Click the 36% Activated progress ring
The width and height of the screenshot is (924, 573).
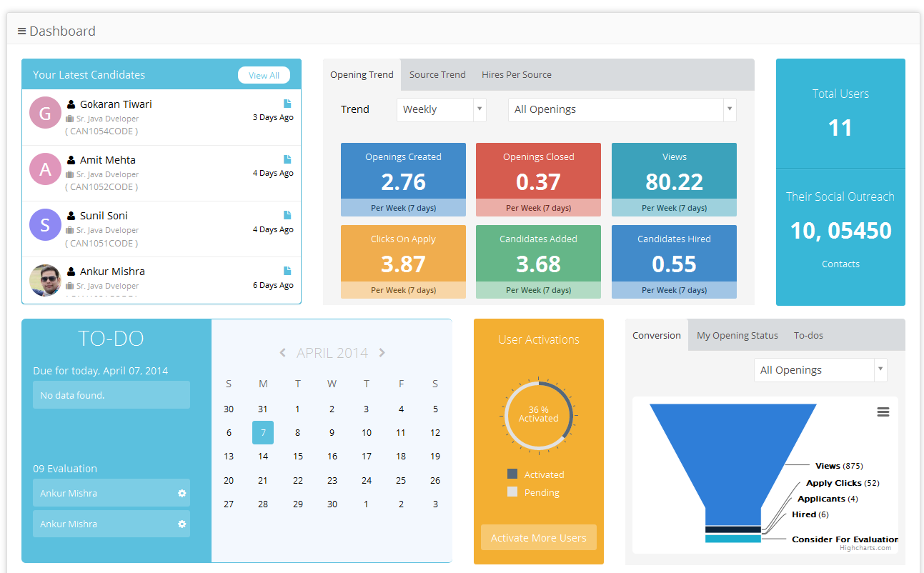[539, 414]
